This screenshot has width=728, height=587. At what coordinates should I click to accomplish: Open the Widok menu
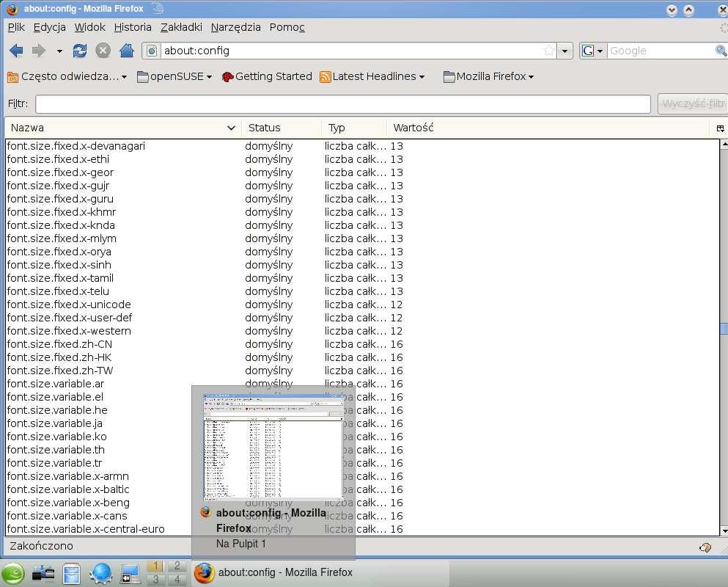click(90, 27)
